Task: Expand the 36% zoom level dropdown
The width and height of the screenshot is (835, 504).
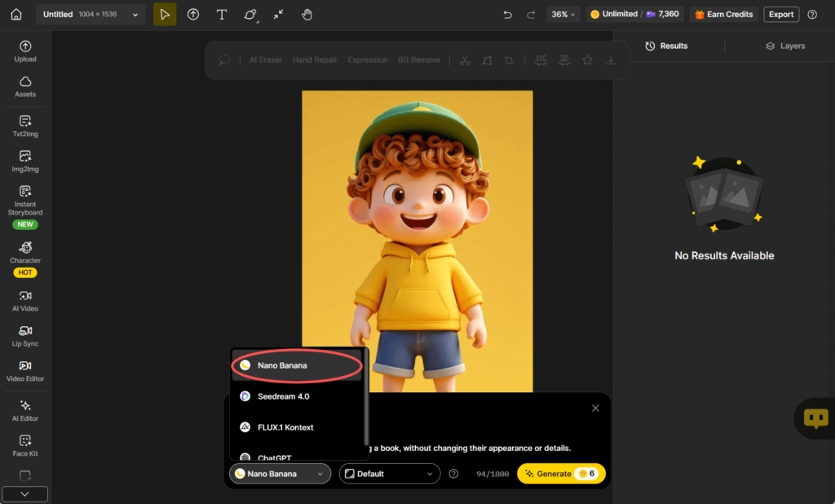Action: coord(563,15)
